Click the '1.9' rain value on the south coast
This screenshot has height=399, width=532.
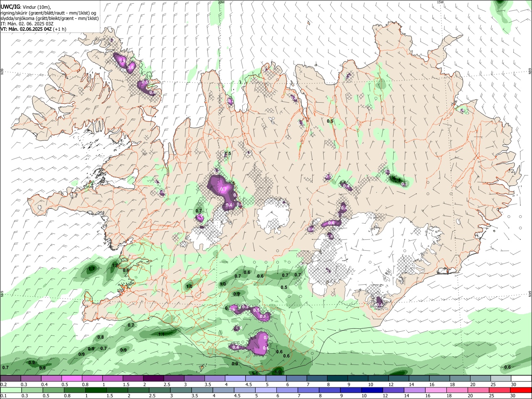coord(278,372)
